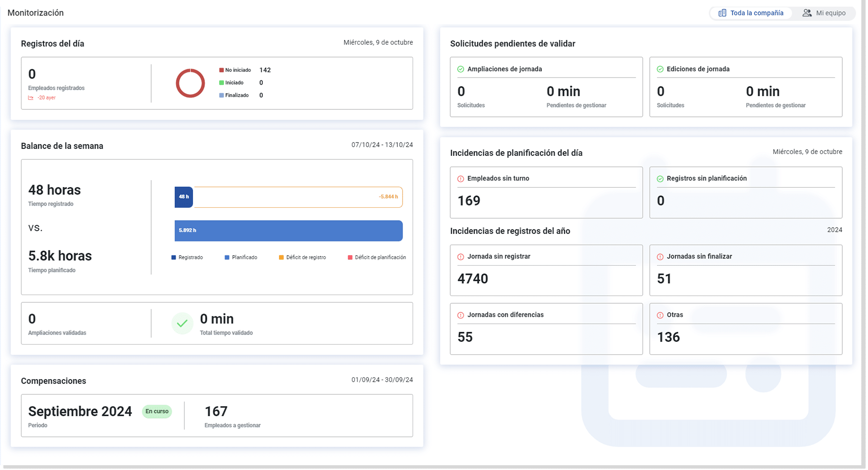Image resolution: width=868 pixels, height=470 pixels.
Task: Click the Déficit de planificación legend square
Action: [x=350, y=258]
